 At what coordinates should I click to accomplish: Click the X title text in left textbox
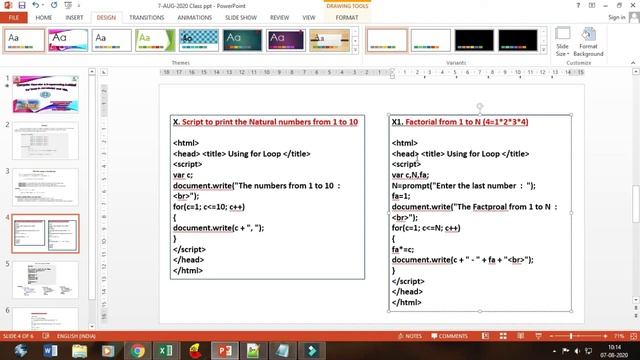tap(265, 122)
